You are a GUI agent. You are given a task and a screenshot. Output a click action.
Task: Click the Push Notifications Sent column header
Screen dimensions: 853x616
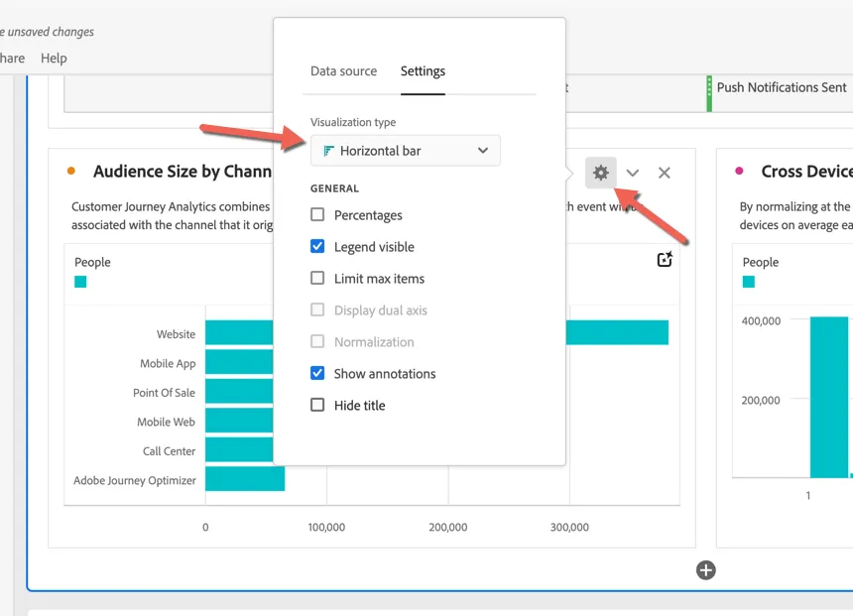pyautogui.click(x=782, y=87)
